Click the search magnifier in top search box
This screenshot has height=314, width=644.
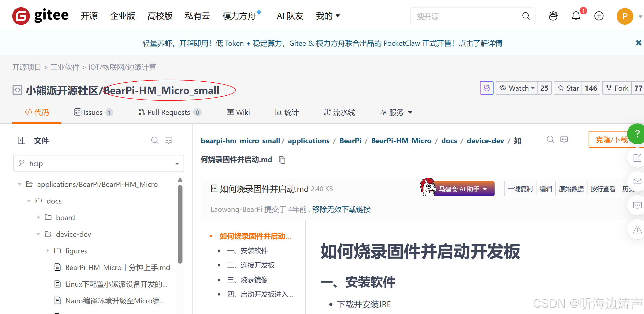tap(526, 16)
